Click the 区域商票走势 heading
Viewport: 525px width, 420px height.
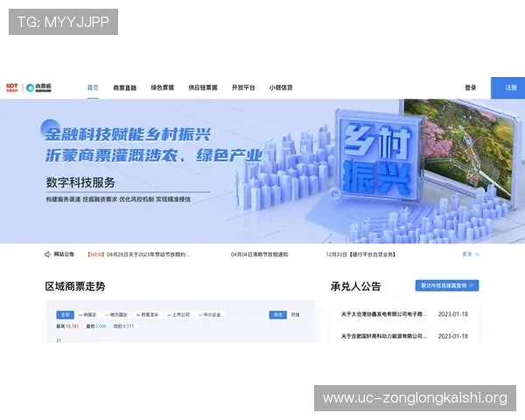tap(75, 286)
